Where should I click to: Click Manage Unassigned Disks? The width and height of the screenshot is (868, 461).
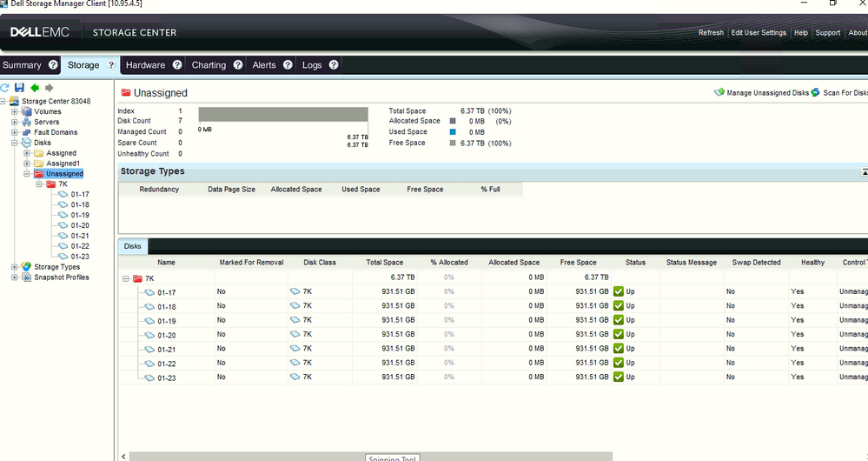(x=768, y=93)
